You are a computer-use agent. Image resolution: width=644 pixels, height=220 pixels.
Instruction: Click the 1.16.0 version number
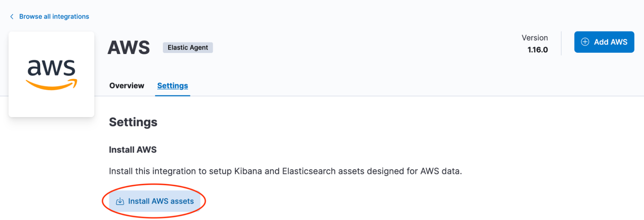[537, 50]
